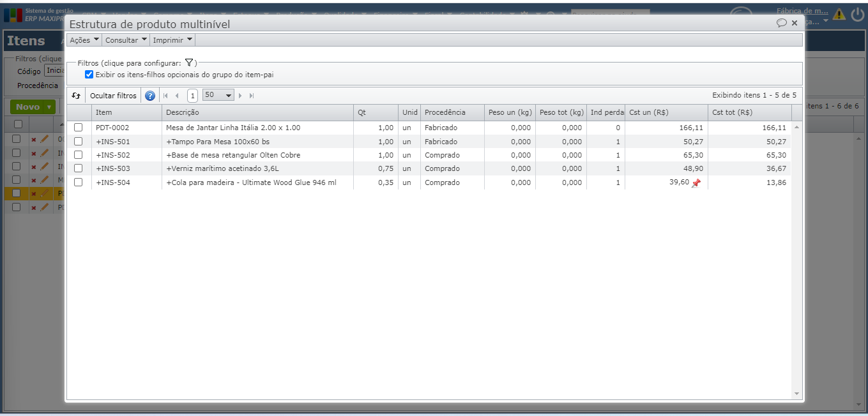Click red delete X in highlighted Itens row
The width and height of the screenshot is (868, 416).
[x=34, y=193]
